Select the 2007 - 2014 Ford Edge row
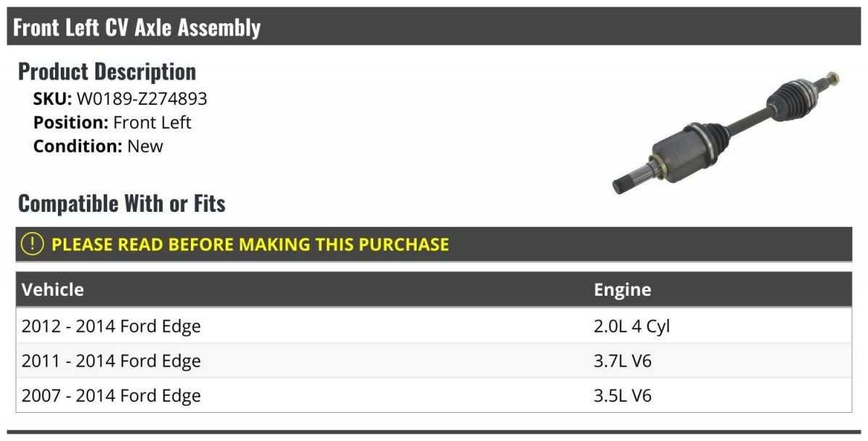 tap(434, 395)
